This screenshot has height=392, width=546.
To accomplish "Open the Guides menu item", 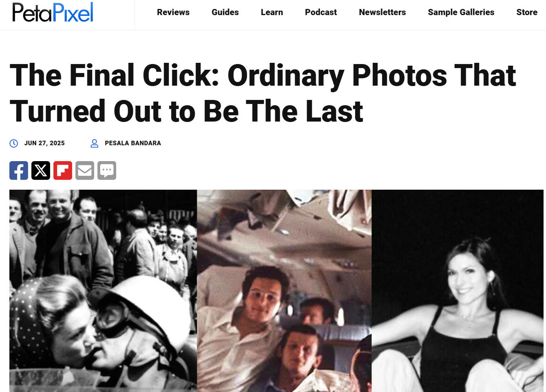I will tap(225, 12).
